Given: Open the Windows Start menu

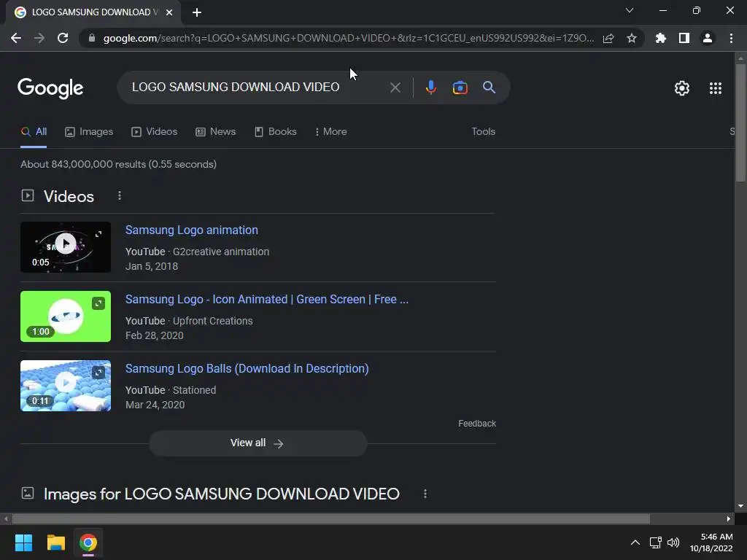Looking at the screenshot, I should pos(23,542).
